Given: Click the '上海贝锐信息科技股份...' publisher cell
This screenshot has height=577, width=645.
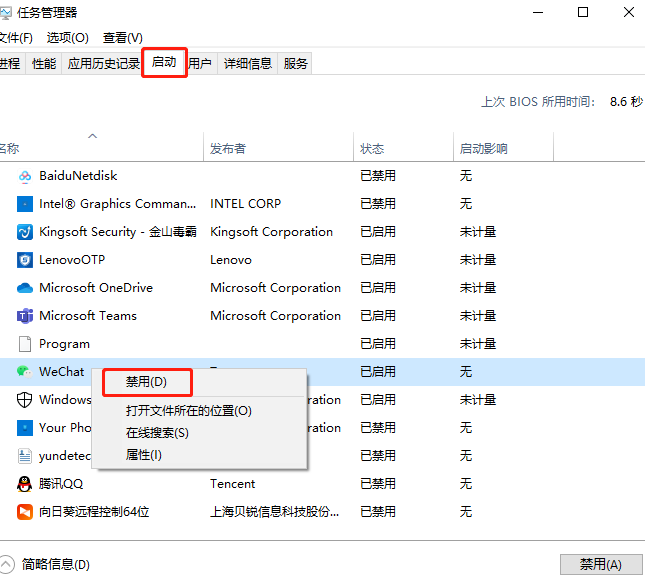Looking at the screenshot, I should click(274, 512).
